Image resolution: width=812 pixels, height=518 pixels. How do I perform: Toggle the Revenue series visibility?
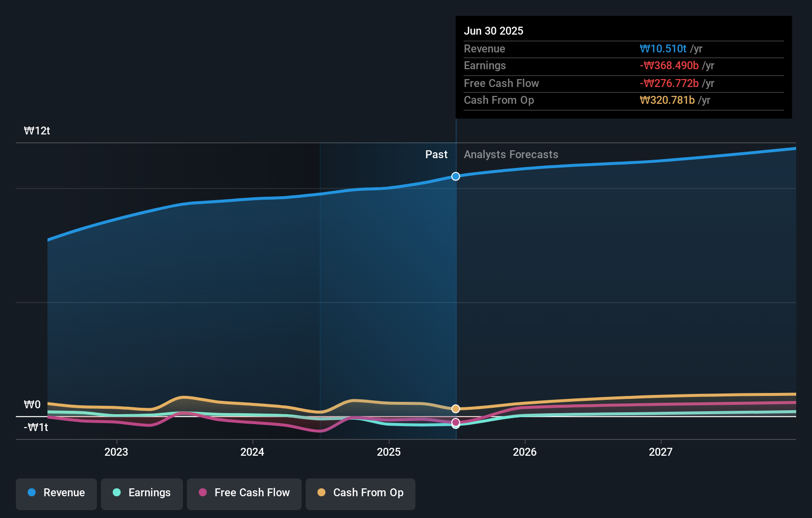(x=56, y=493)
